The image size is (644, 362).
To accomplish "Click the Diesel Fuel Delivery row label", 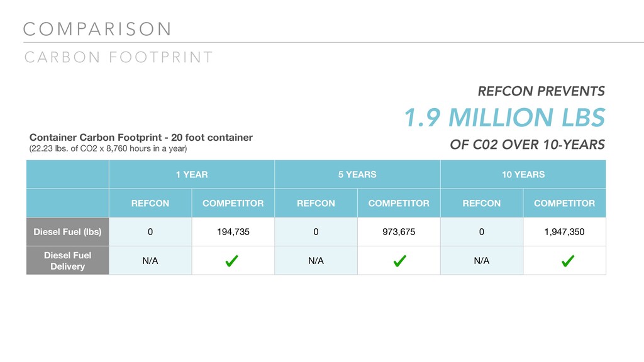I will (x=67, y=261).
